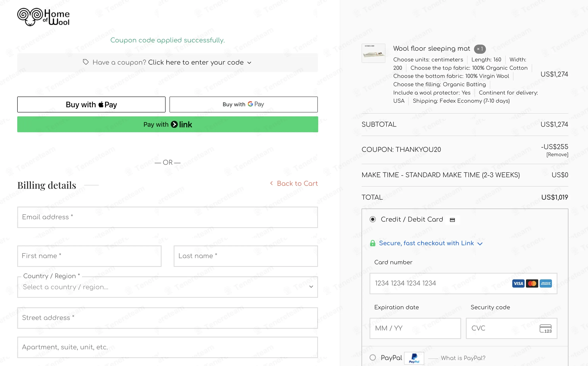Click the coupon tag icon
588x366 pixels.
[86, 62]
